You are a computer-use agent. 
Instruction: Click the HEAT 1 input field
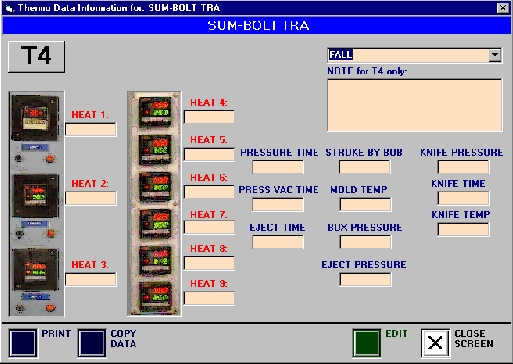91,129
